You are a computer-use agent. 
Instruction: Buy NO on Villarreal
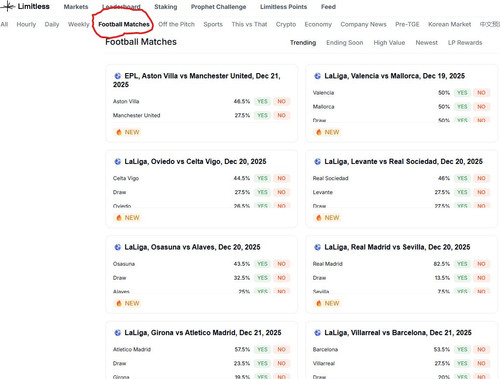(481, 363)
